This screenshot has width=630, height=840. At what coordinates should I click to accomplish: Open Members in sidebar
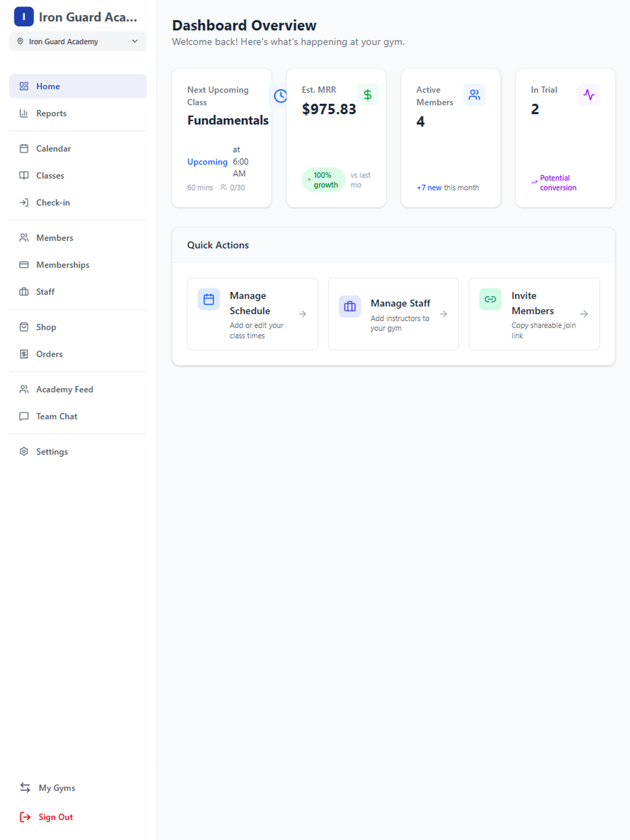(x=78, y=238)
